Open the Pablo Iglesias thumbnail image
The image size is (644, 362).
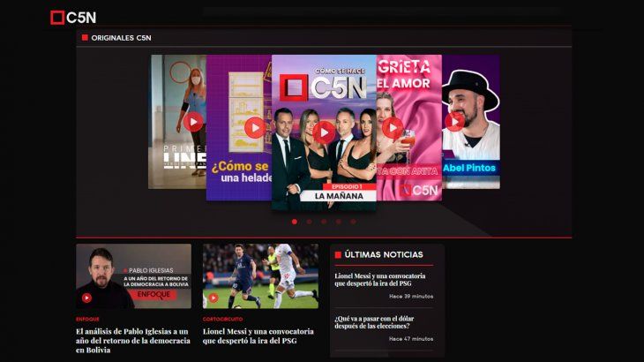[x=133, y=276]
